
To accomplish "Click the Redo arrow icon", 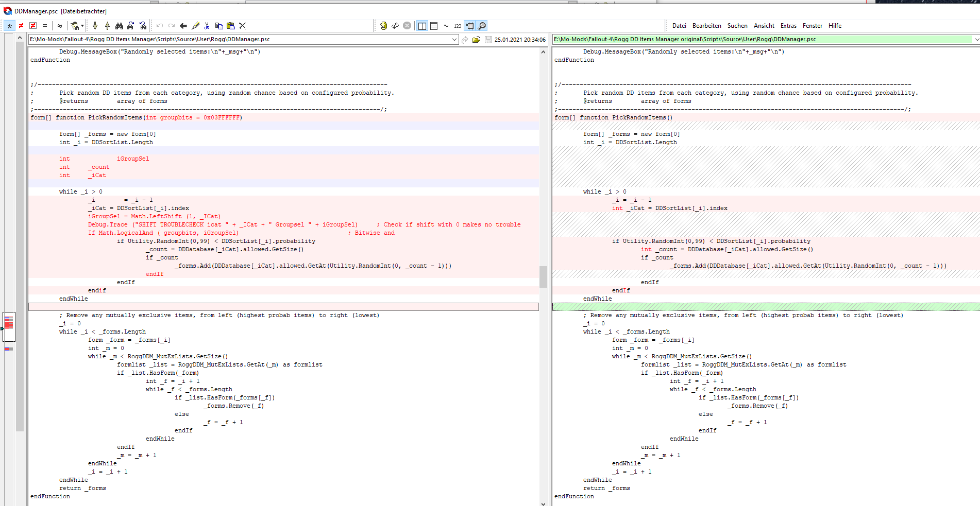I will (x=172, y=26).
